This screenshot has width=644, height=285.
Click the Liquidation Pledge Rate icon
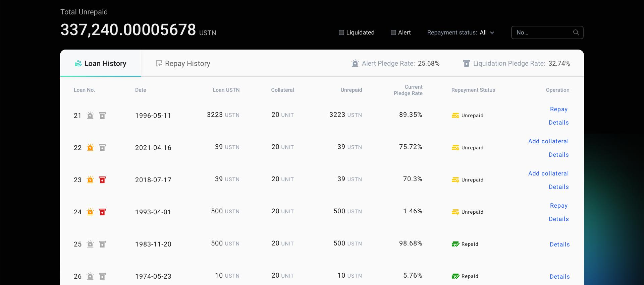466,63
